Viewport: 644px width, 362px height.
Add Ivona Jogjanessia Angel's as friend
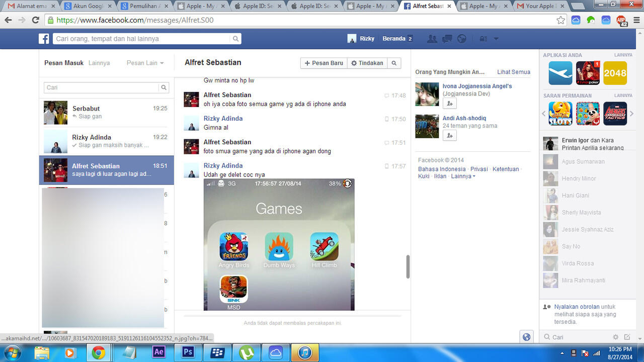[x=449, y=103]
